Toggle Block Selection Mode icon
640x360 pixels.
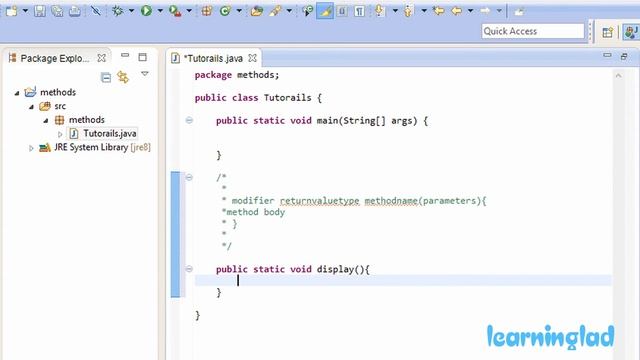[x=342, y=11]
